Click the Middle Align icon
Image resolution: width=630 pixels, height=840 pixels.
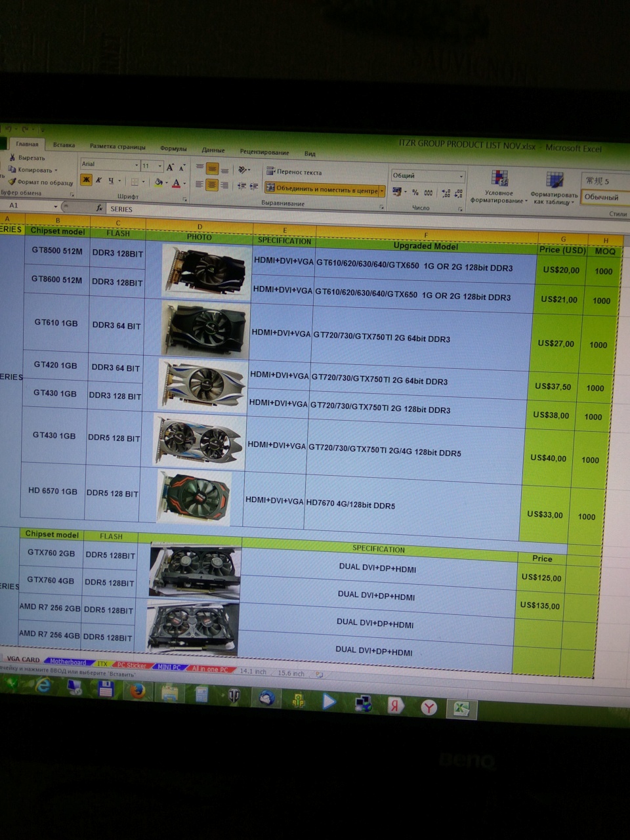coord(212,169)
